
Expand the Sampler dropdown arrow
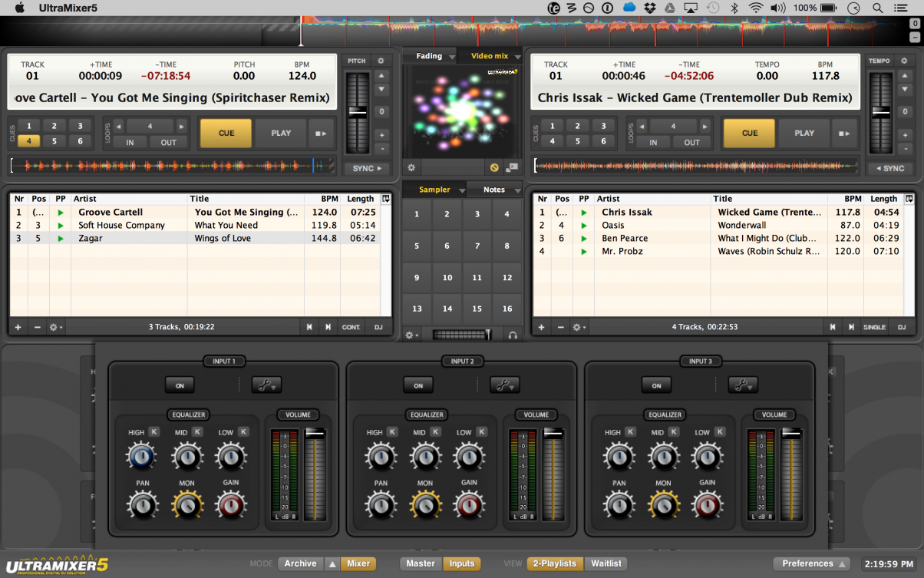[462, 190]
